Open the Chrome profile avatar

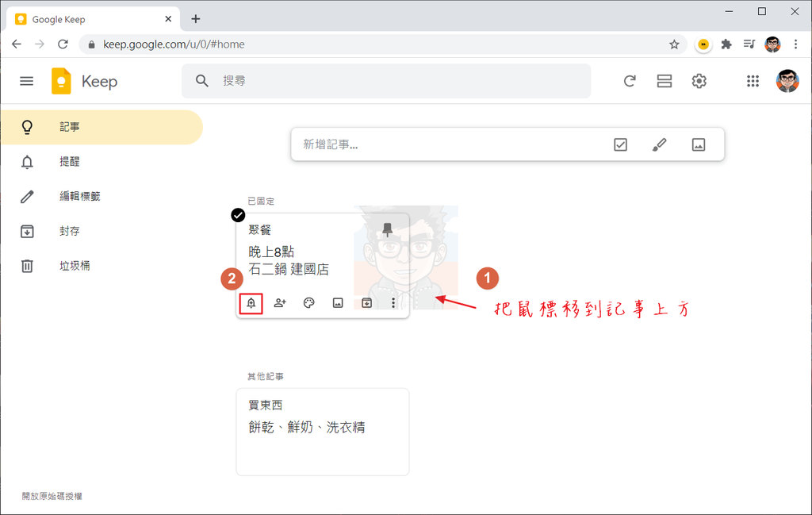click(x=772, y=44)
